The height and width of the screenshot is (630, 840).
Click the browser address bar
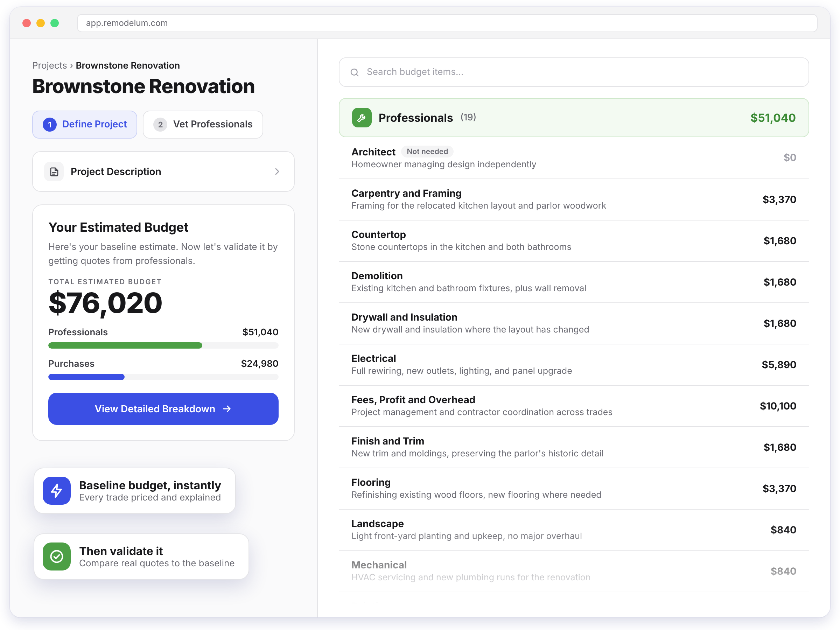coord(447,23)
